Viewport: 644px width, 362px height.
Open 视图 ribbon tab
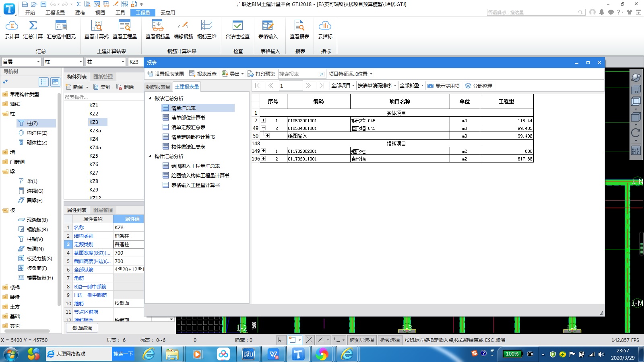pos(100,12)
